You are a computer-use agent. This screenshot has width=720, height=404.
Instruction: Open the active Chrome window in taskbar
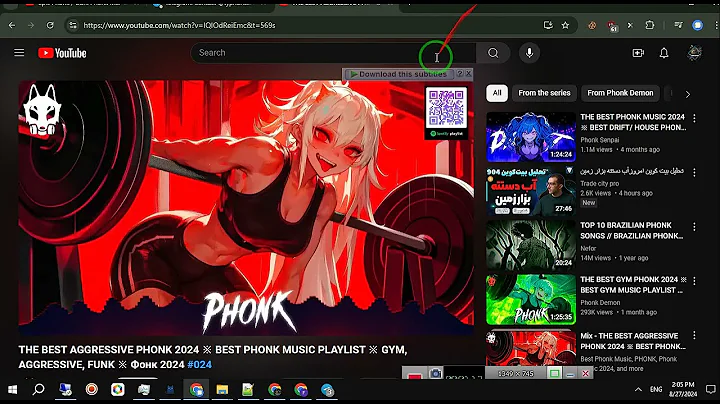click(x=196, y=390)
